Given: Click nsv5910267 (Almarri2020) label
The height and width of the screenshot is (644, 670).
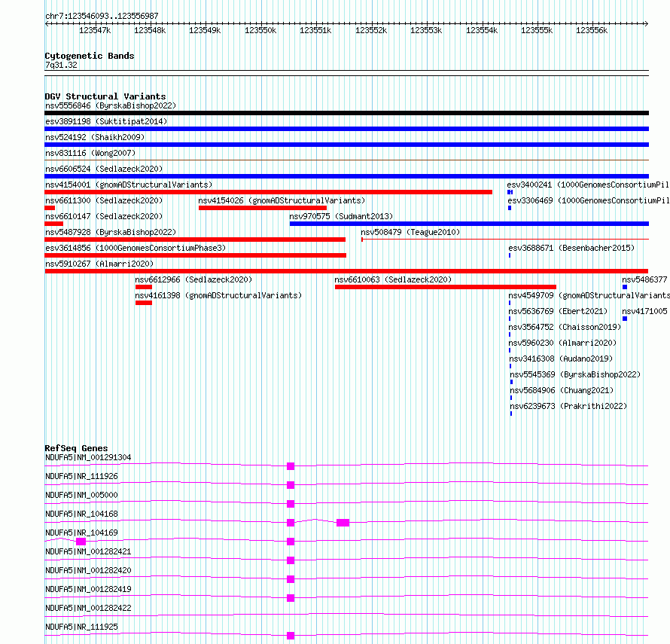Looking at the screenshot, I should point(99,264).
